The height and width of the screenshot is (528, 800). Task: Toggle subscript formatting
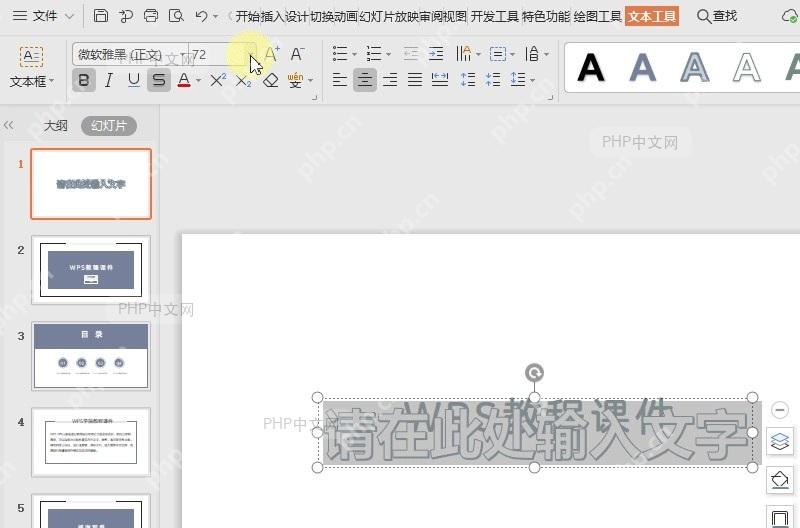click(243, 81)
